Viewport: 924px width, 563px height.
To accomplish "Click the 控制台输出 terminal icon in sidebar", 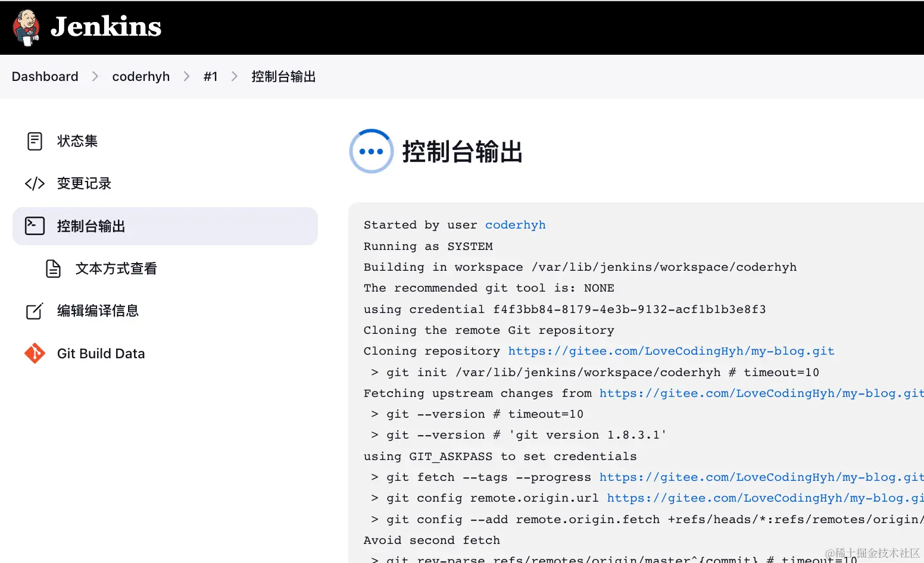I will click(35, 226).
